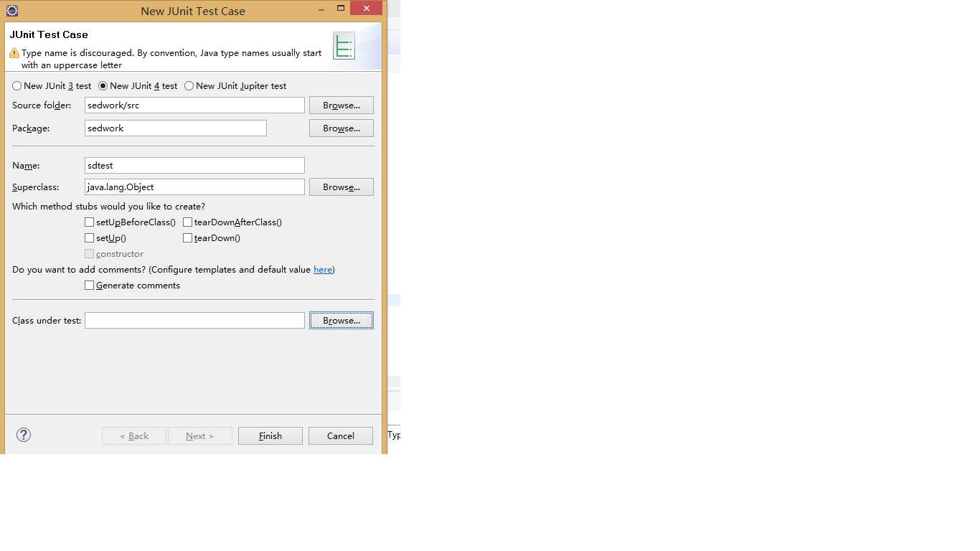The image size is (980, 551).
Task: Click the greyed-out Next > button
Action: point(200,436)
